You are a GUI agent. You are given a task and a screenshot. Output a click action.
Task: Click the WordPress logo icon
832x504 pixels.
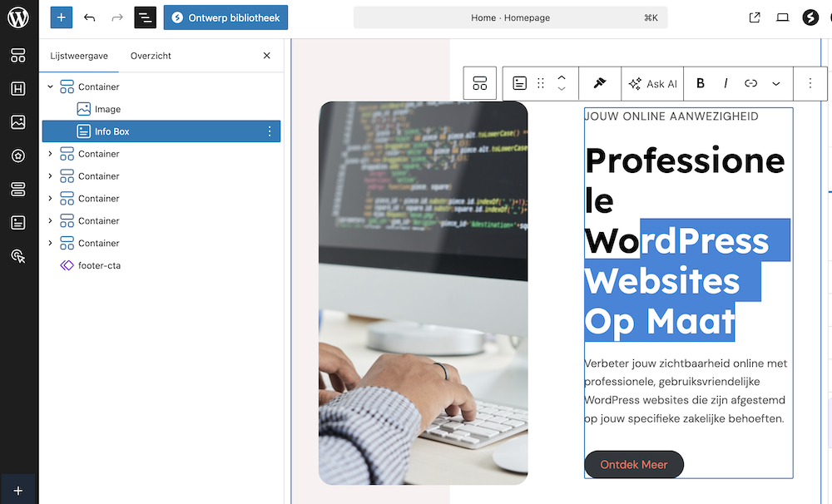coord(18,17)
